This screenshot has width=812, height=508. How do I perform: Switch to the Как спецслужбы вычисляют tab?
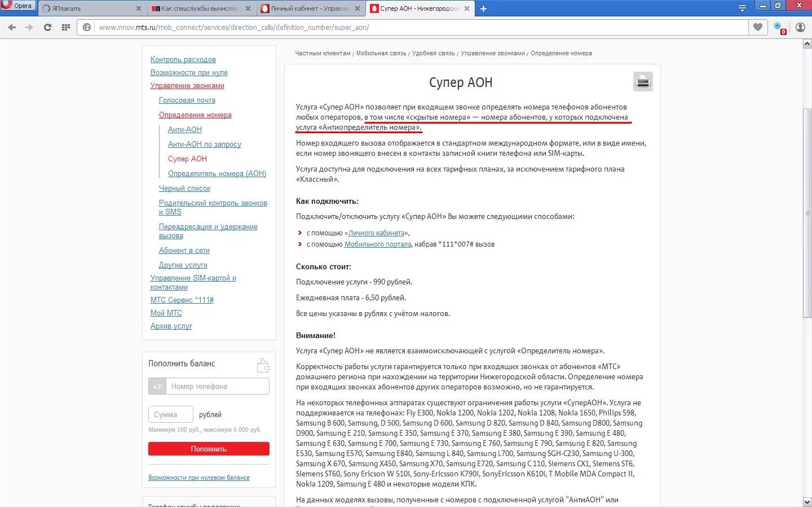[x=200, y=8]
